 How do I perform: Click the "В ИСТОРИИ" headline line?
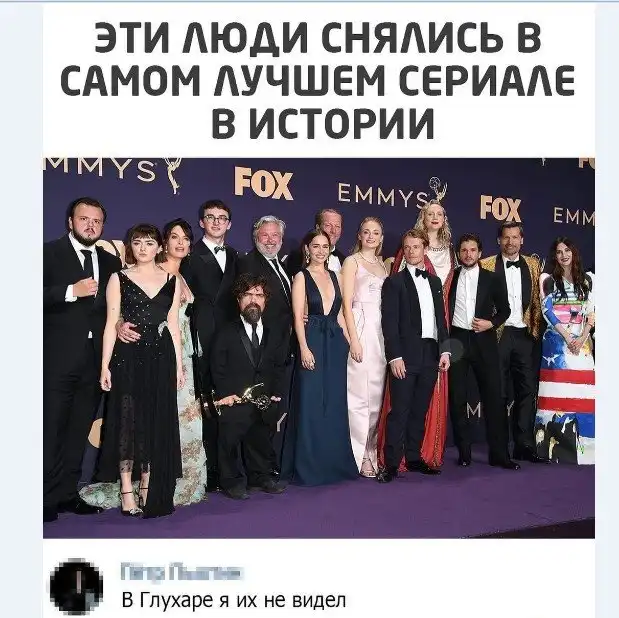point(323,122)
